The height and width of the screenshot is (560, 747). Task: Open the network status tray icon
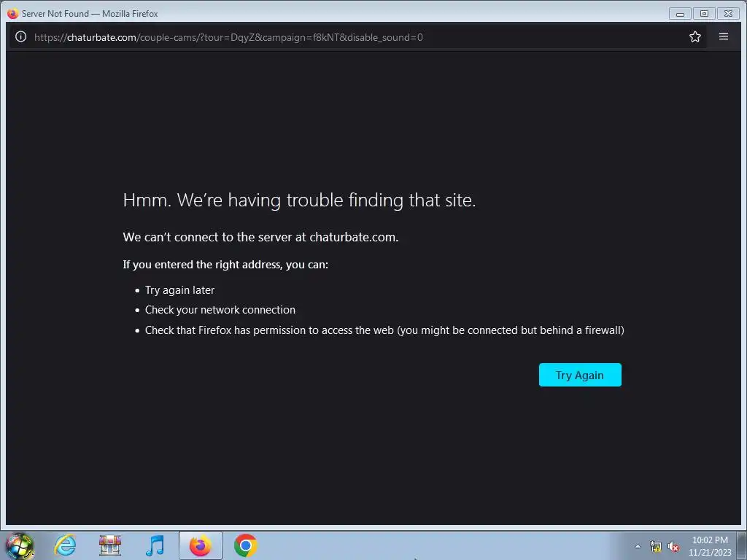656,547
